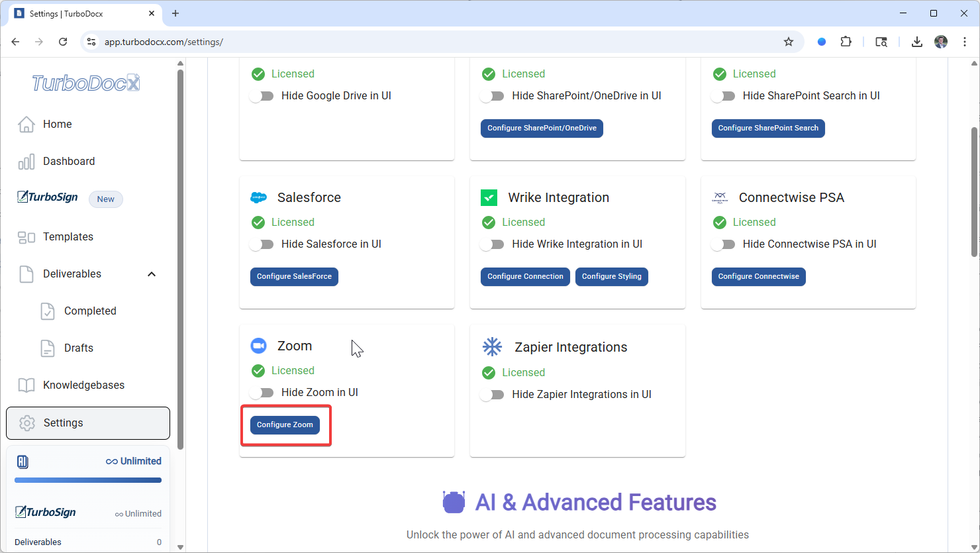
Task: Toggle Hide Salesforce in UI
Action: tap(262, 244)
